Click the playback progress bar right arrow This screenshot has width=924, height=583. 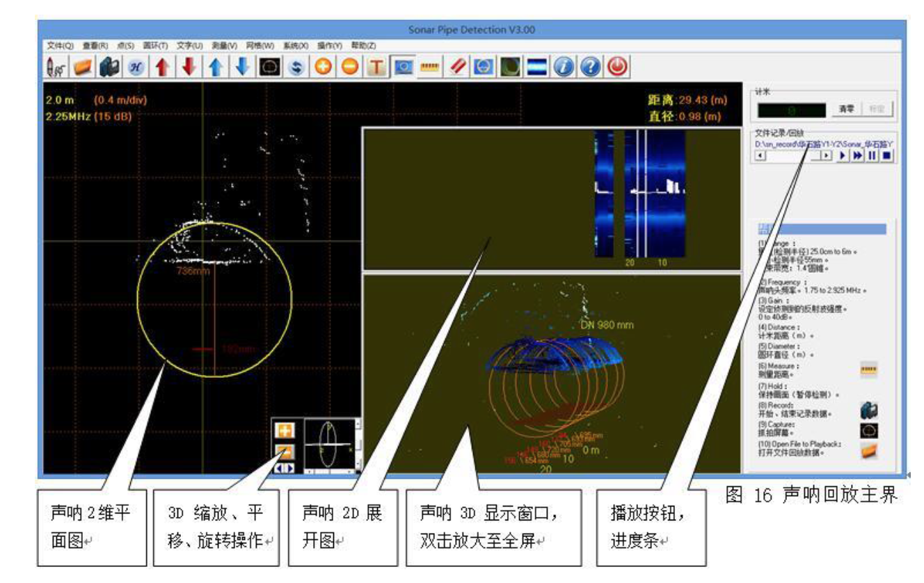click(x=826, y=156)
